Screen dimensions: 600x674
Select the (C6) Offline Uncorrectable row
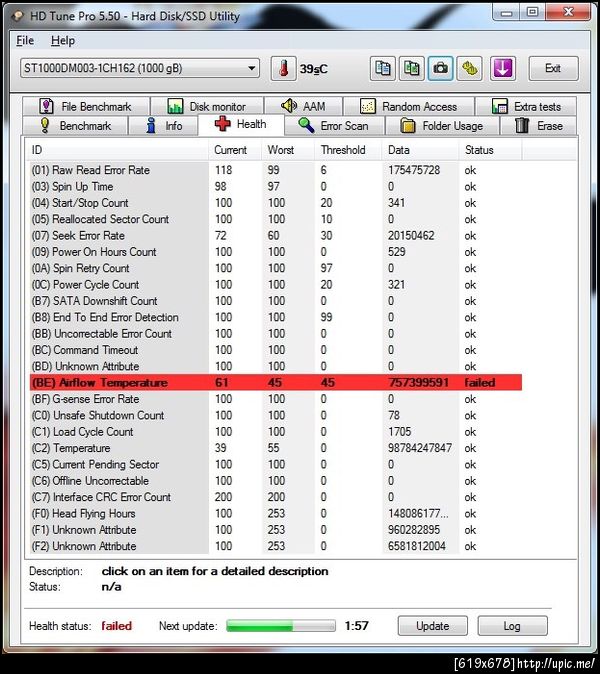pos(276,481)
